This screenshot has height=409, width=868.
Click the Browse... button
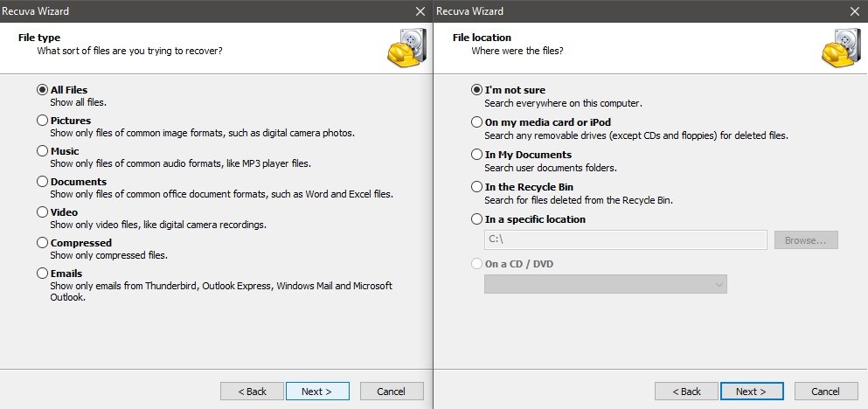[x=806, y=240]
